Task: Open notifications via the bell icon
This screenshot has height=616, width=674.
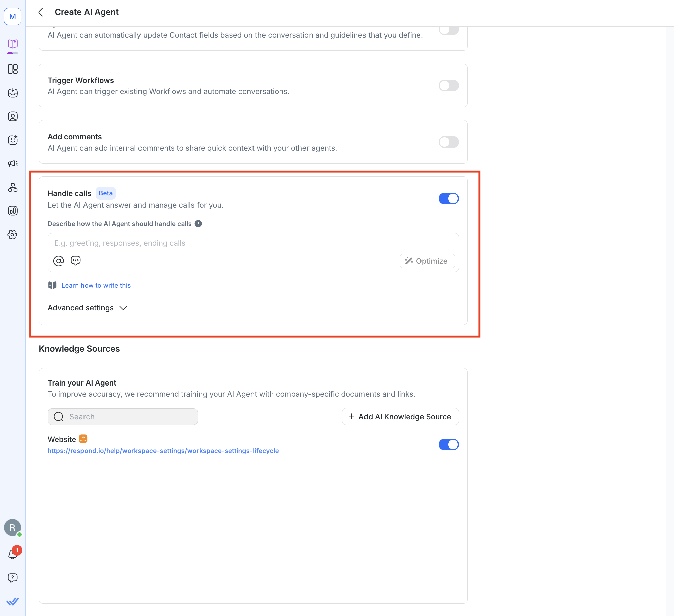Action: (x=12, y=554)
